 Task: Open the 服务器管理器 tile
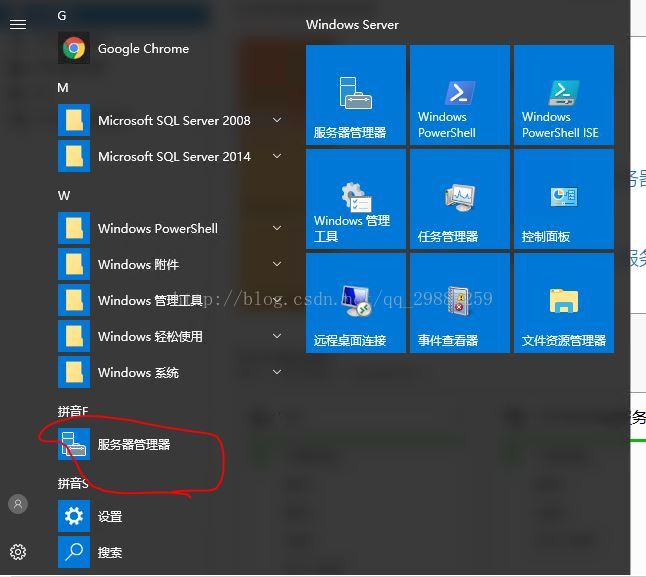(x=355, y=95)
